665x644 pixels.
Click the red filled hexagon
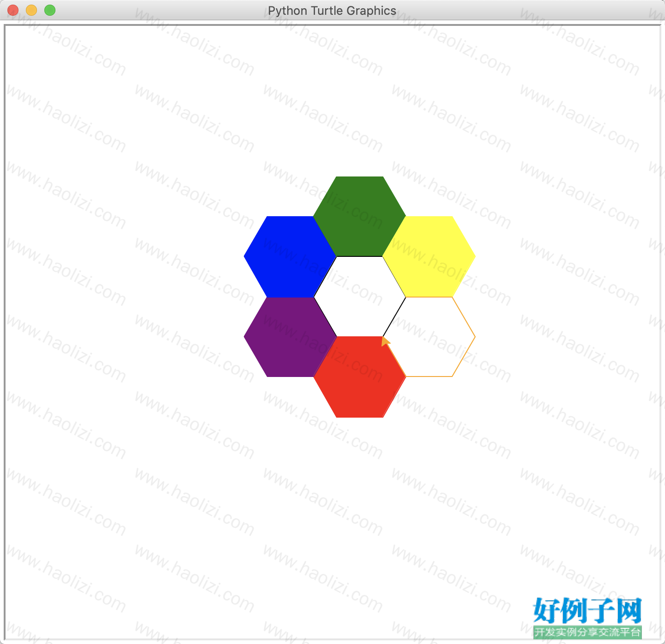click(x=360, y=377)
